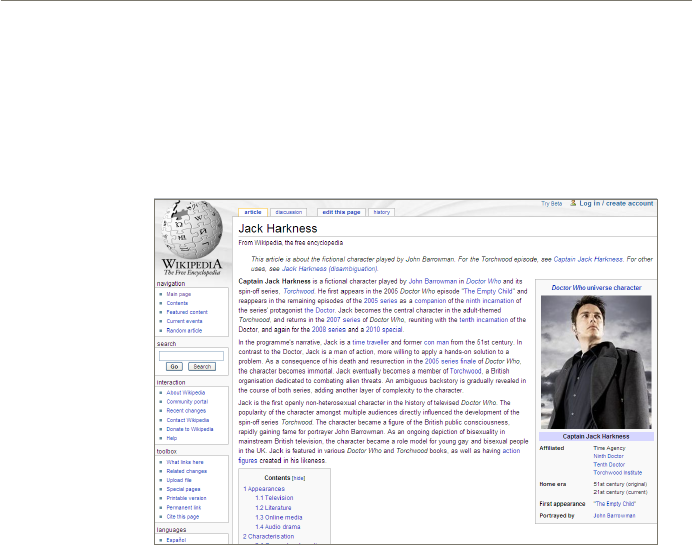This screenshot has height=545, width=692.
Task: Open Special pages link
Action: pos(184,489)
